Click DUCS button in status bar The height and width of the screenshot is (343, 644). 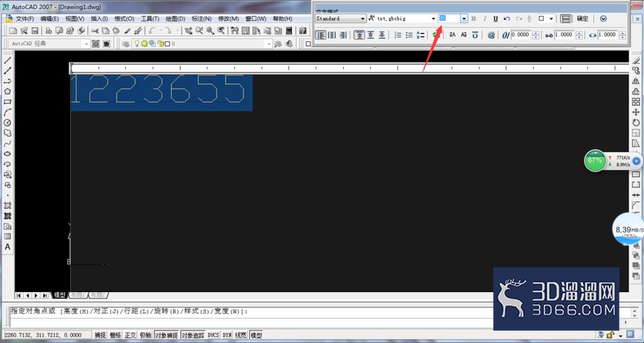click(x=214, y=335)
